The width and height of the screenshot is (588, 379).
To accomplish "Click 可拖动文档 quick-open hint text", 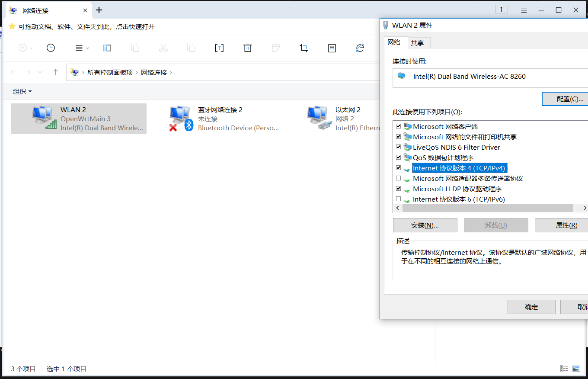I will (86, 26).
